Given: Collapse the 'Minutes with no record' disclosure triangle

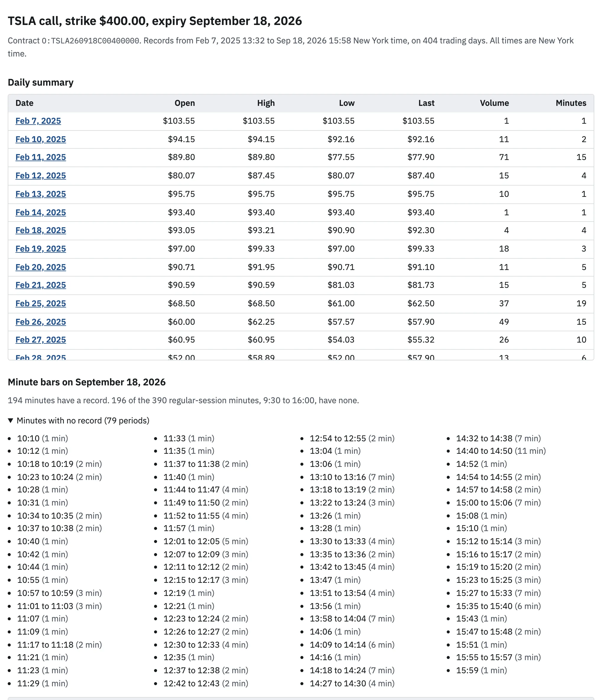Looking at the screenshot, I should (10, 420).
